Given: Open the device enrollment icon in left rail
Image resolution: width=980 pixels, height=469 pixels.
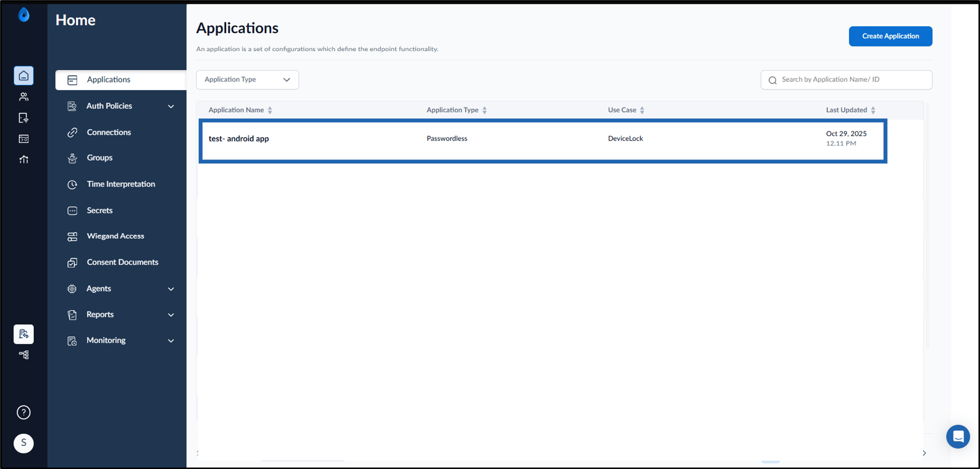Looking at the screenshot, I should coord(23,118).
